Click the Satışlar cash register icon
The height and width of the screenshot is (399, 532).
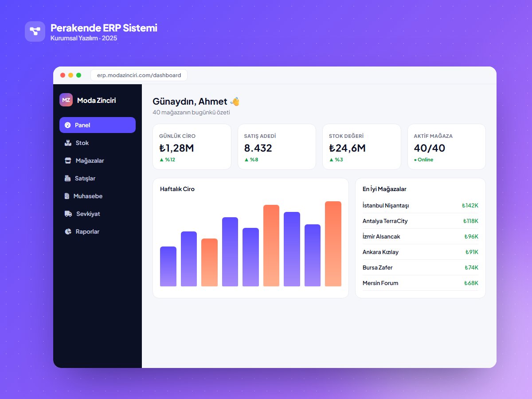coord(67,178)
